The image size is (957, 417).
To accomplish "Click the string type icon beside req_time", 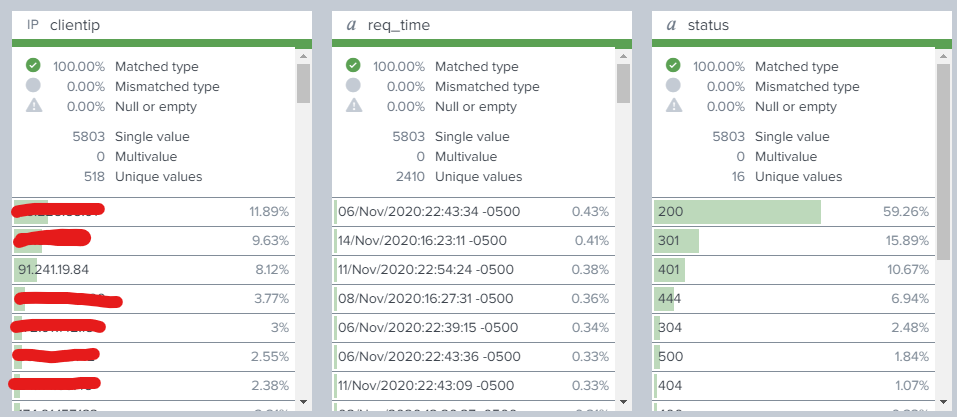I will click(350, 25).
